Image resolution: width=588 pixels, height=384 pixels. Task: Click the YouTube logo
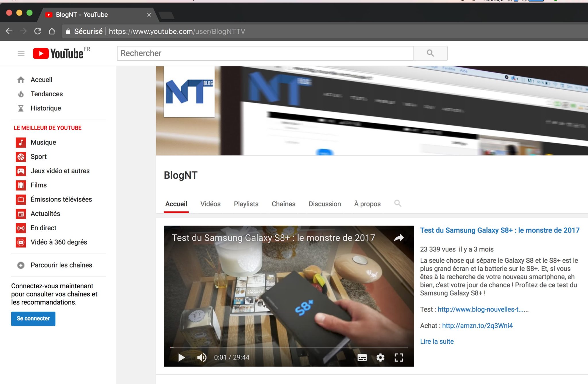click(x=58, y=53)
